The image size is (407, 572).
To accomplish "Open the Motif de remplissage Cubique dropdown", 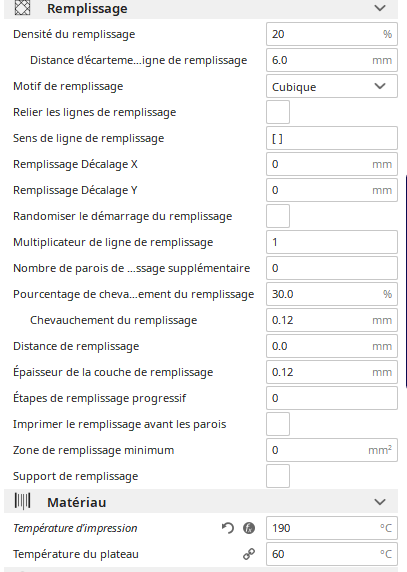I will point(332,86).
